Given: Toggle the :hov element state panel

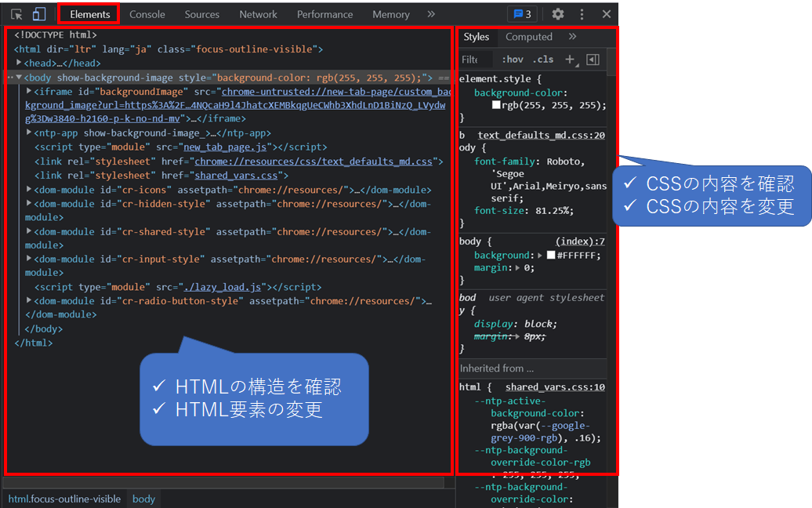Looking at the screenshot, I should [x=513, y=60].
